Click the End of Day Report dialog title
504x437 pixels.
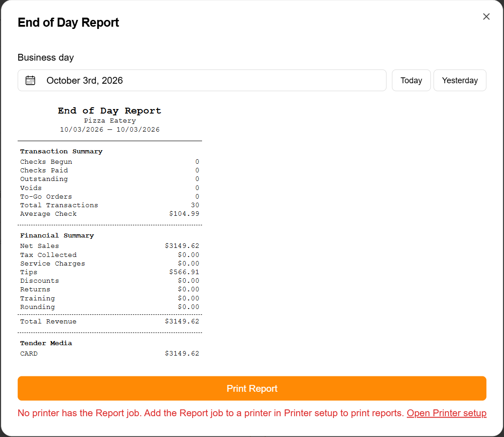[x=68, y=23]
